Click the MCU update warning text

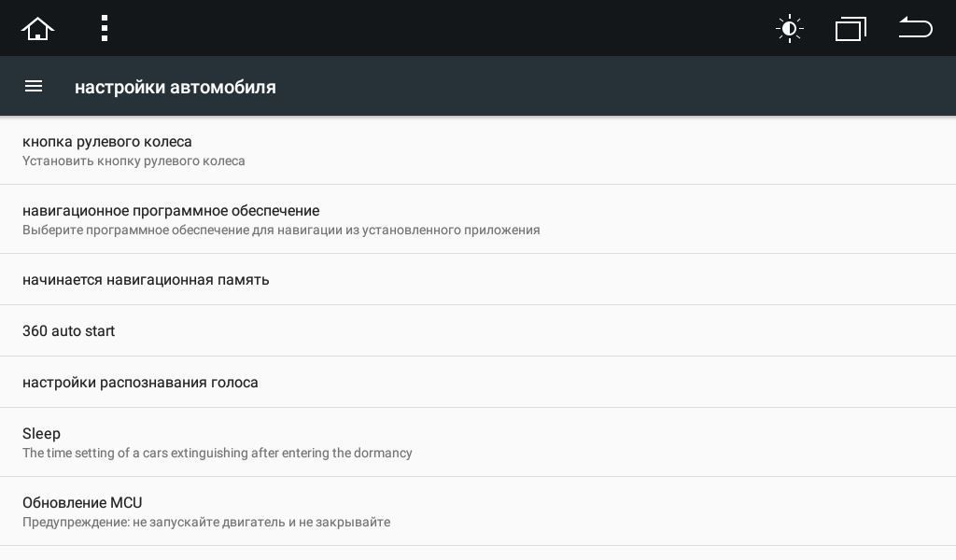tap(206, 523)
